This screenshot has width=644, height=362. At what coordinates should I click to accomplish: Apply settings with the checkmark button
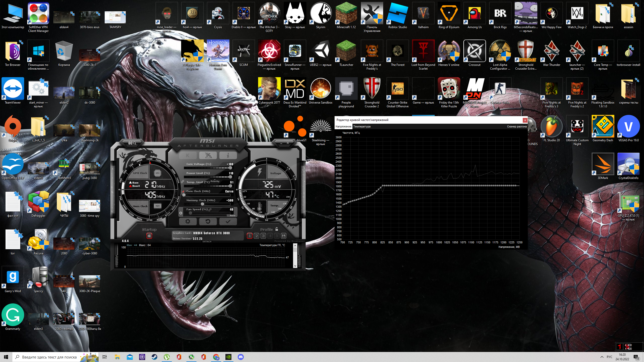(x=228, y=221)
